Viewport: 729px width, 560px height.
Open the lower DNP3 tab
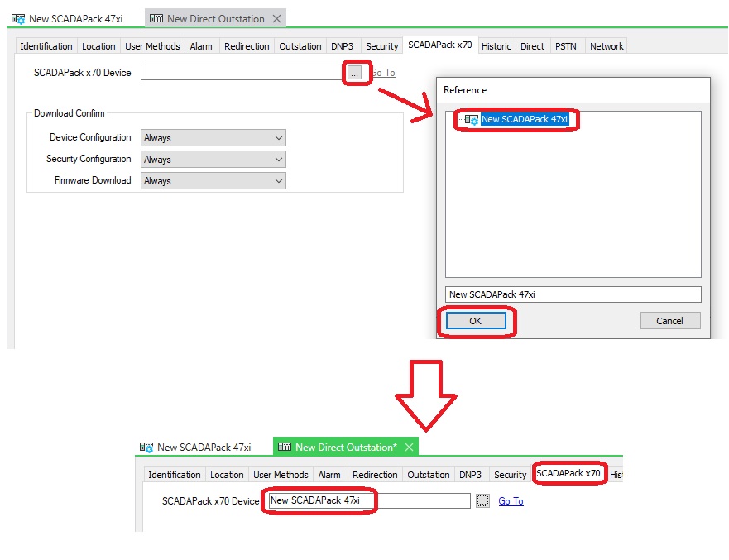(471, 475)
